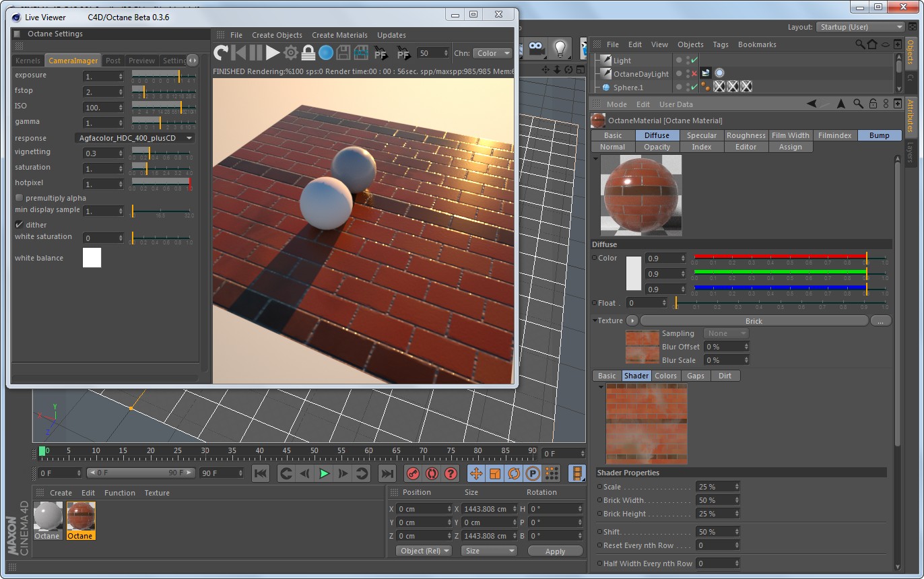Toggle the Scale animation dot in Shader Properties

click(599, 487)
